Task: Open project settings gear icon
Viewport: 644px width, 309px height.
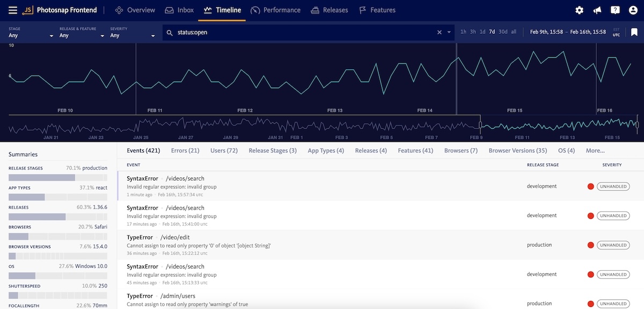Action: tap(579, 10)
